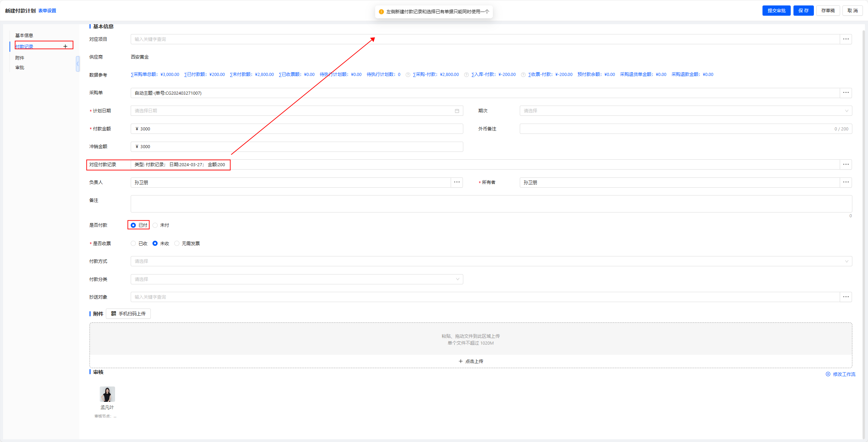This screenshot has width=868, height=442.
Task: Click the vertical scrollbar on right edge
Action: coord(864,235)
